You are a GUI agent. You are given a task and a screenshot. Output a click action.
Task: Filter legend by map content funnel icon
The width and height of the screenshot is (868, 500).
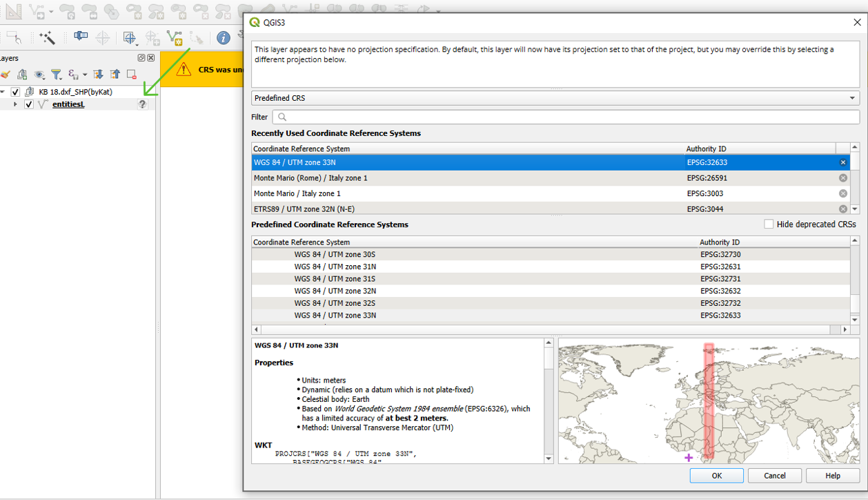pos(57,75)
